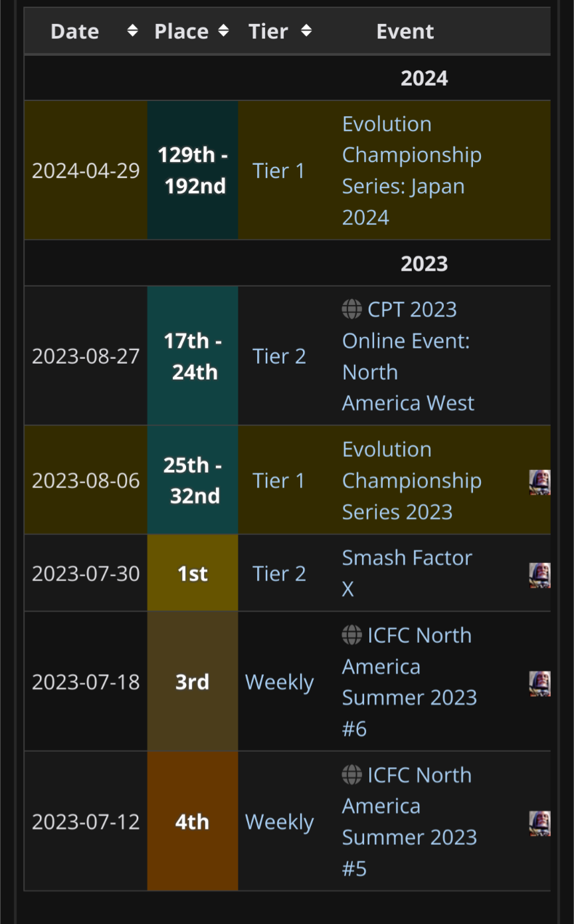Click the character portrait in the 2023-07-18 row
The image size is (574, 924).
540,683
